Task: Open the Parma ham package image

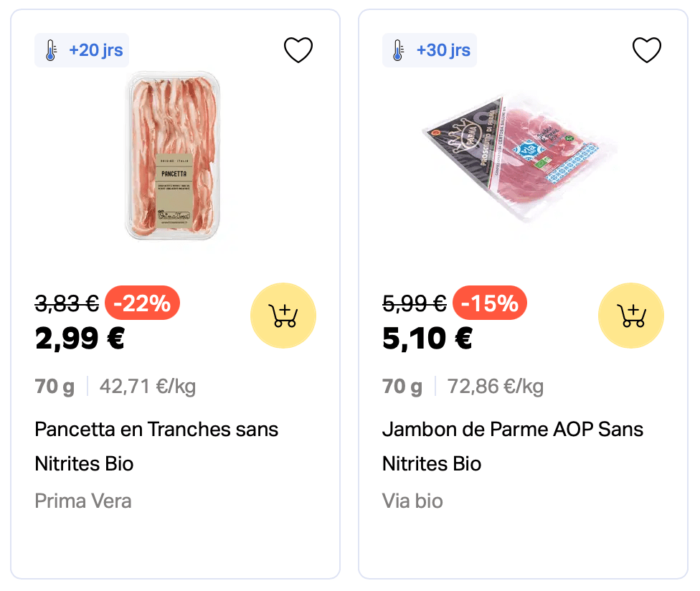Action: (520, 156)
